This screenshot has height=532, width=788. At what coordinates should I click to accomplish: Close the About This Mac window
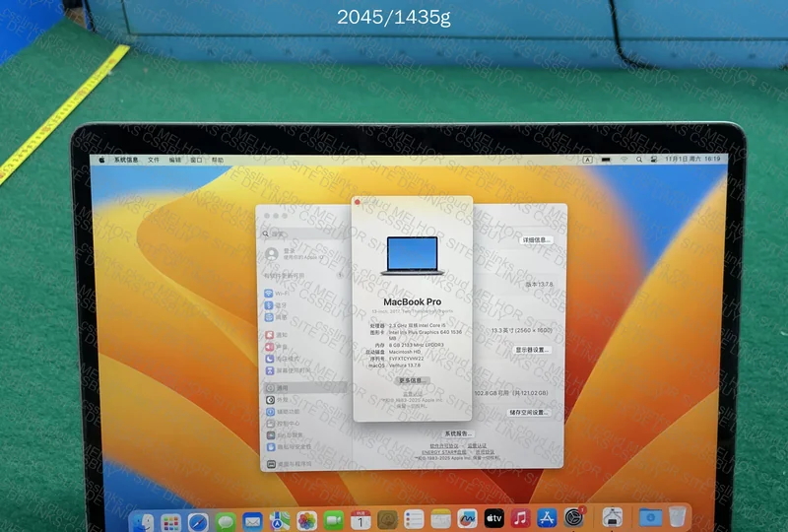[358, 202]
